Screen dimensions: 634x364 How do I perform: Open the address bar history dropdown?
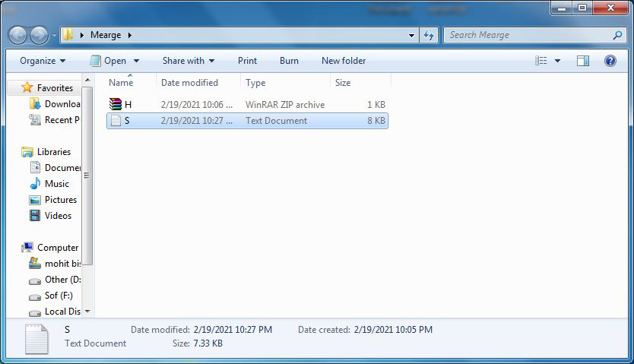click(411, 36)
